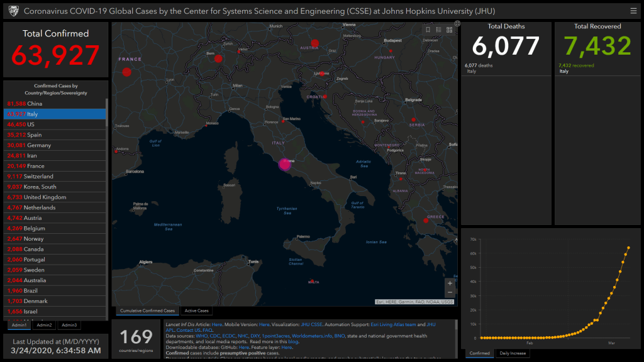Select Spain in the country list
This screenshot has height=362, width=644.
(x=54, y=134)
